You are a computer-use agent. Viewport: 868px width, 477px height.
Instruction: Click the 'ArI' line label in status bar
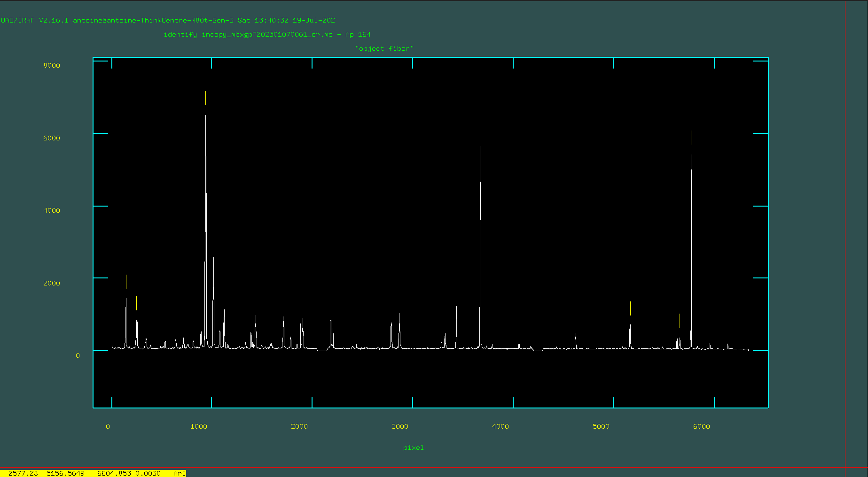[180, 473]
